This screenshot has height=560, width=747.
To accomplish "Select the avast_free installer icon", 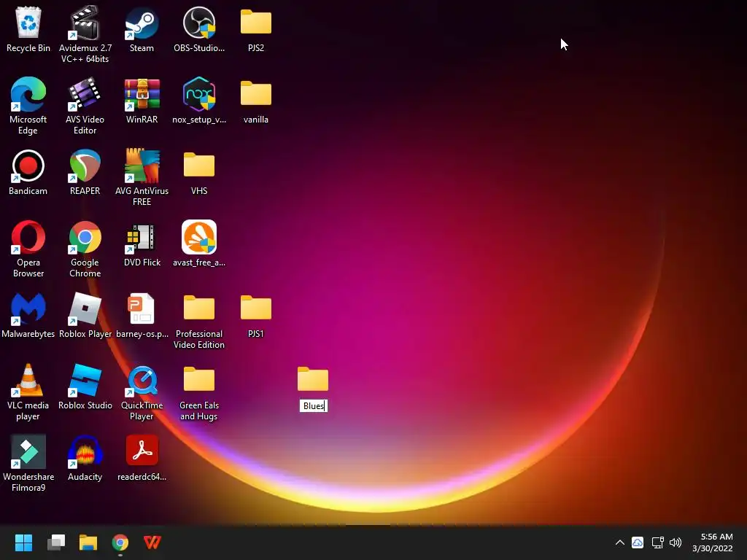I will coord(199,237).
